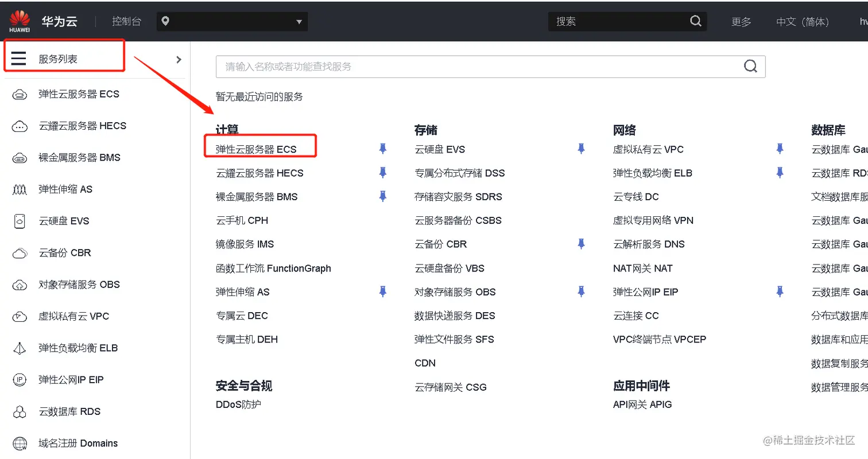
Task: Select 域名注册 Domains in sidebar
Action: click(x=78, y=444)
